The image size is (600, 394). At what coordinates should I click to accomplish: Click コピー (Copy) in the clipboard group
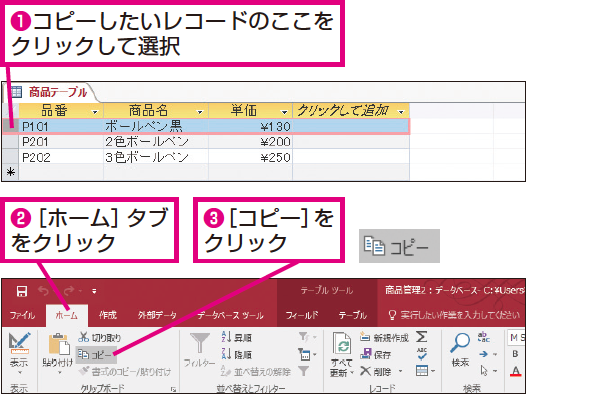(x=95, y=355)
